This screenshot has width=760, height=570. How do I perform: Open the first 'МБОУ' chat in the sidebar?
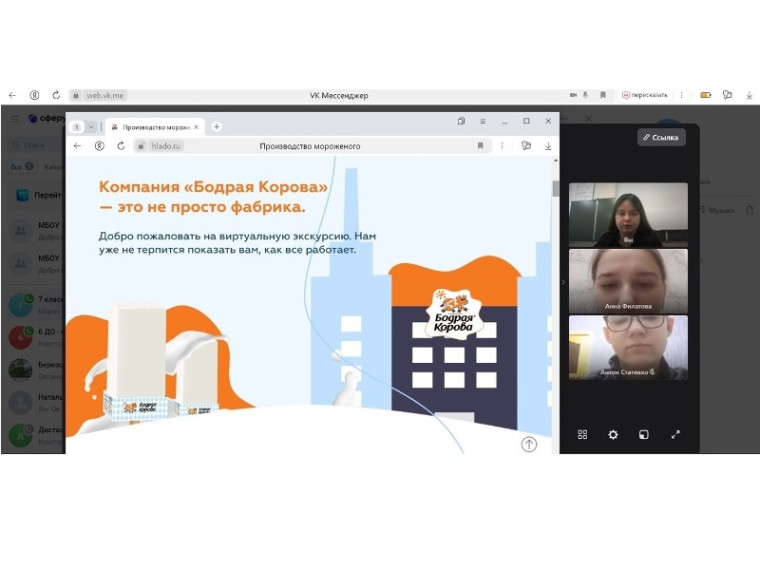coord(36,231)
